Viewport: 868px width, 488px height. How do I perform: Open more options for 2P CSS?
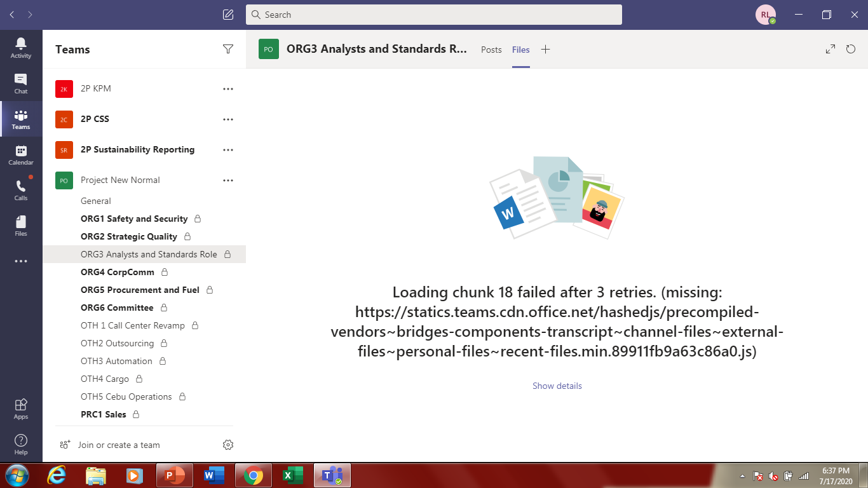coord(228,119)
